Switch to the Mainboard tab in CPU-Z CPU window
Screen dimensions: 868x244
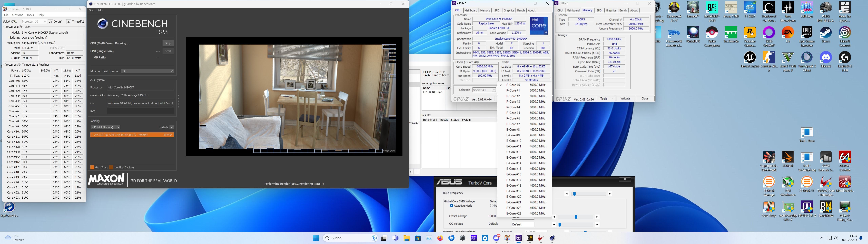[471, 11]
